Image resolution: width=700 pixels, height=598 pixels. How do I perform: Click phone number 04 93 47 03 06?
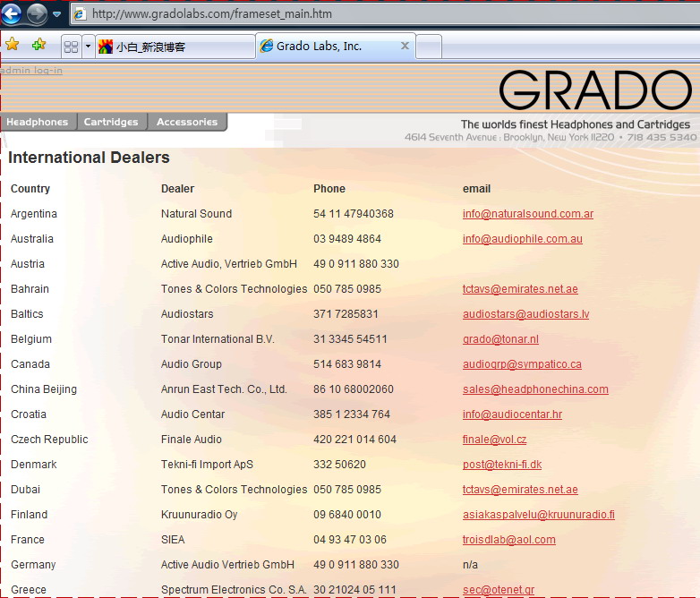(350, 540)
